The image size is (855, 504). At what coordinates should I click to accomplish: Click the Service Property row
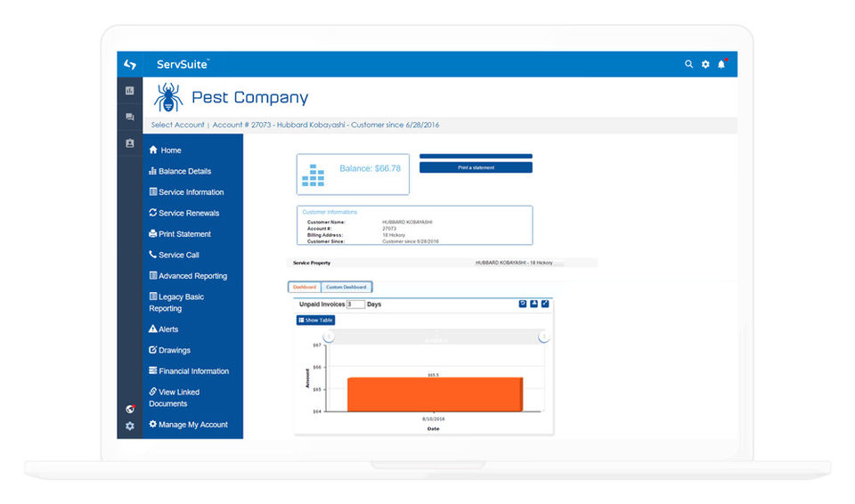click(x=442, y=263)
